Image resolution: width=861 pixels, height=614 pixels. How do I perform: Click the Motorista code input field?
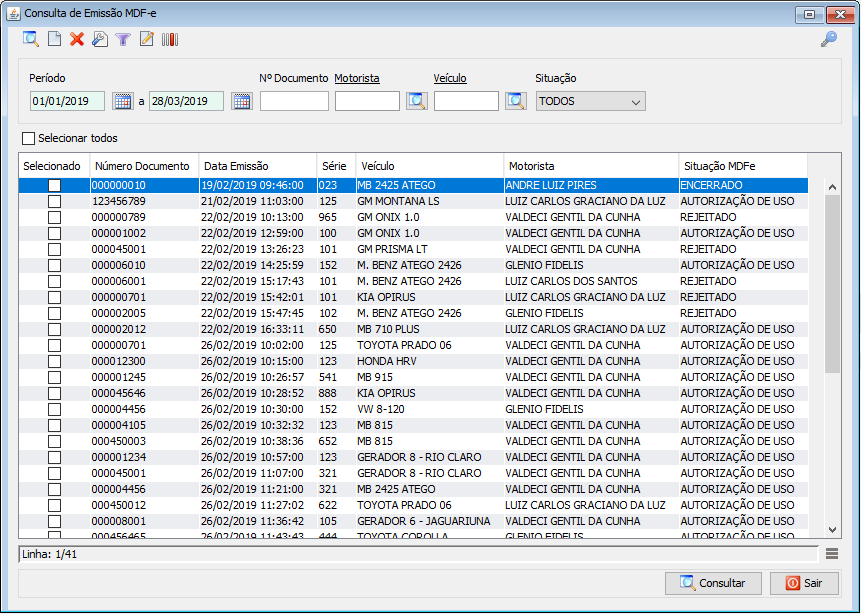click(367, 101)
